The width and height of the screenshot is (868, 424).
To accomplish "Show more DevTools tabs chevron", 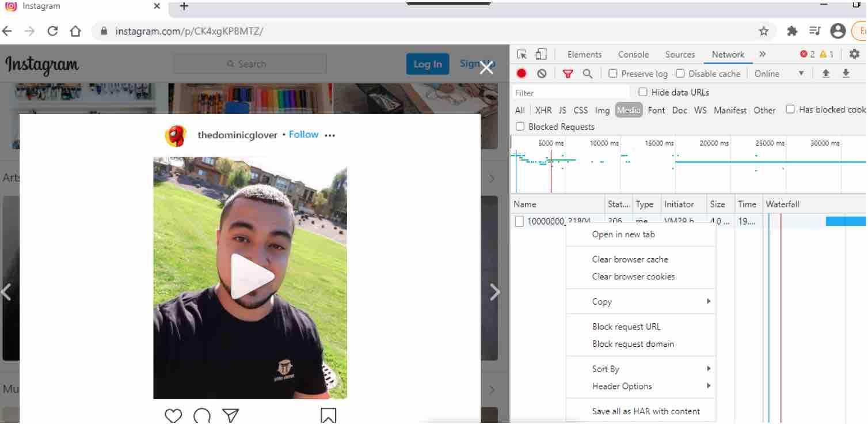I will pyautogui.click(x=762, y=54).
